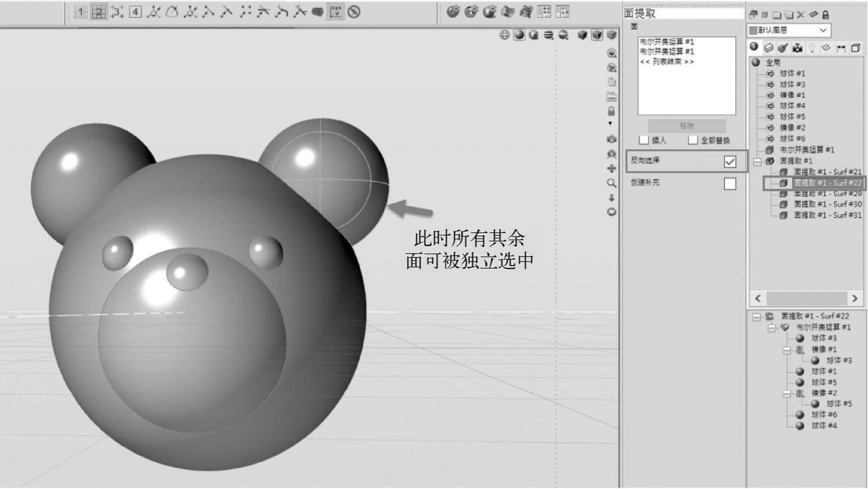Click the circle-slash icon in top toolbar
Image resolution: width=868 pixels, height=489 pixels.
[x=354, y=12]
